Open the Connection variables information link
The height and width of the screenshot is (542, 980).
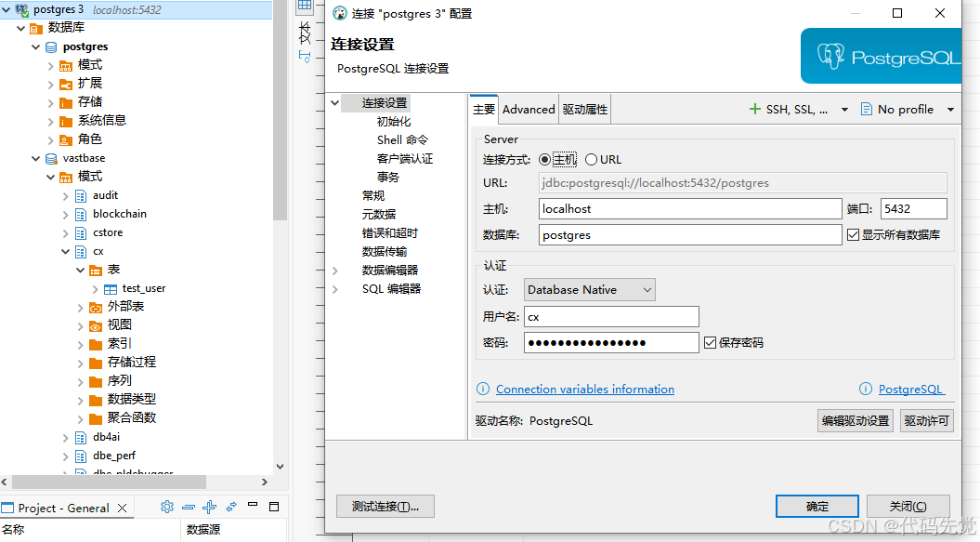585,390
